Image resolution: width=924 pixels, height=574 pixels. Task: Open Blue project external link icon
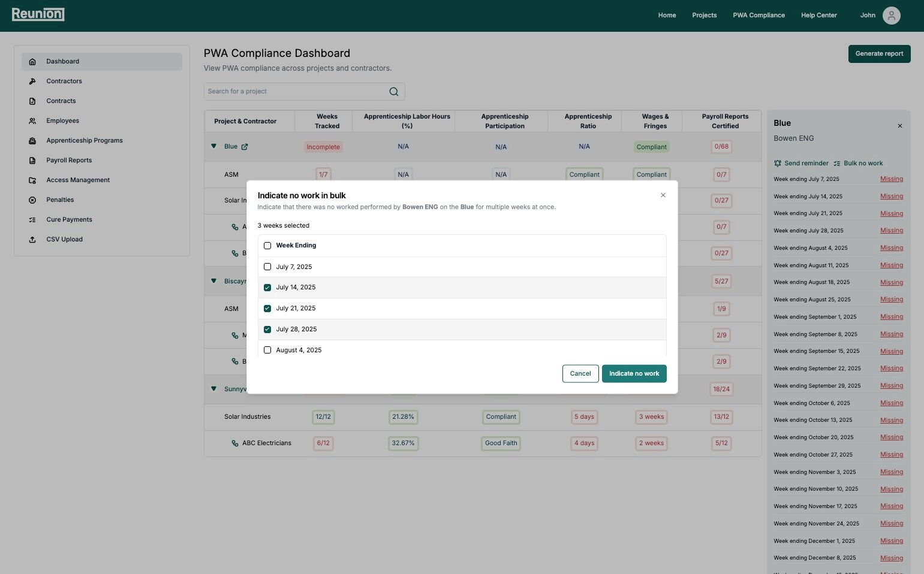point(245,147)
